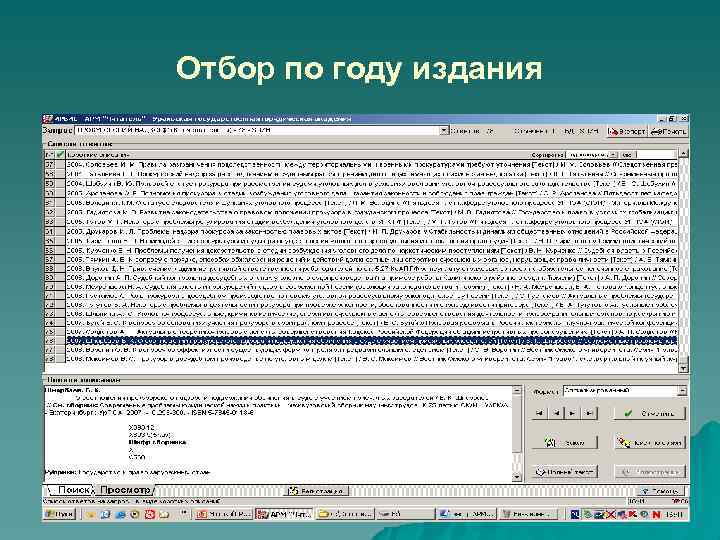Click АРМ Читатель taskbar button

285,514
